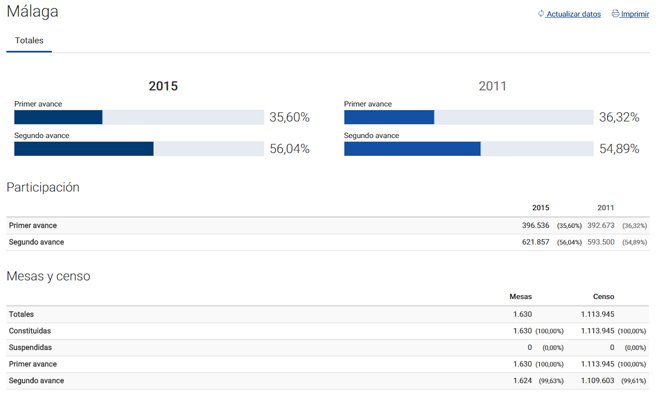This screenshot has width=660, height=397.
Task: Click the 2011 chart heading
Action: tap(492, 86)
